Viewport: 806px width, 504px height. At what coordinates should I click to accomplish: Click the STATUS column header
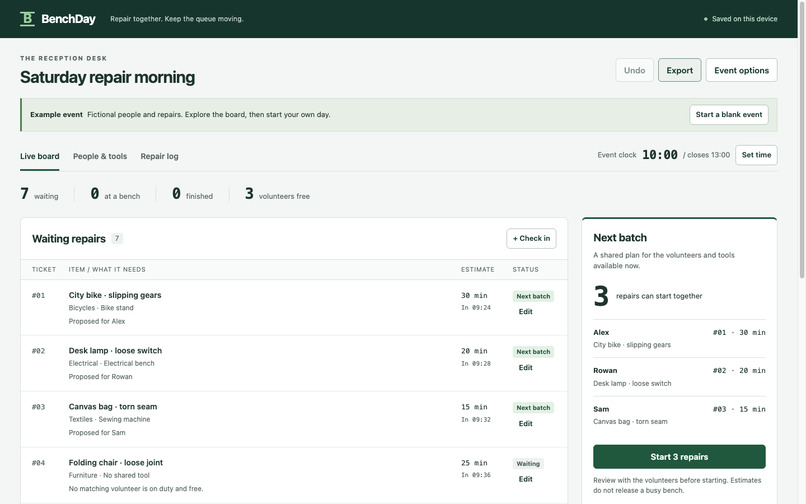point(525,269)
